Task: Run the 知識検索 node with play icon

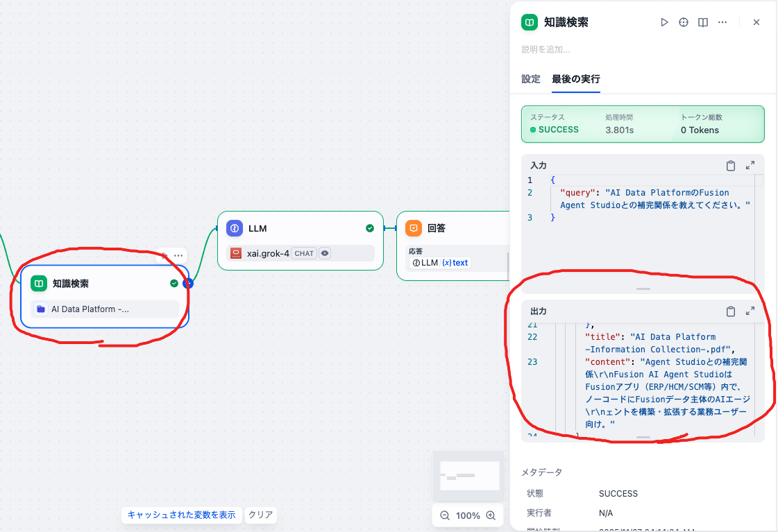Action: (664, 22)
